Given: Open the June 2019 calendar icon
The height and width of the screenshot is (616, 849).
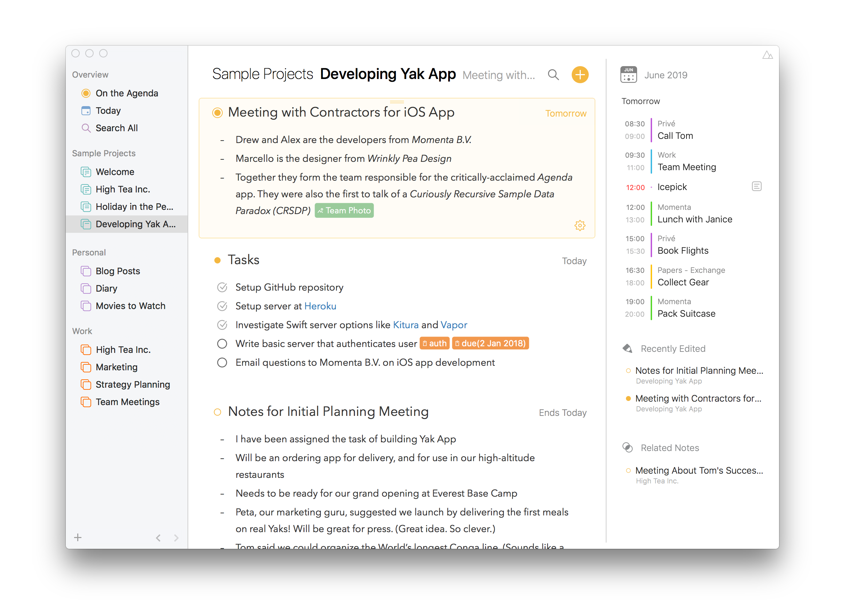Looking at the screenshot, I should tap(628, 74).
